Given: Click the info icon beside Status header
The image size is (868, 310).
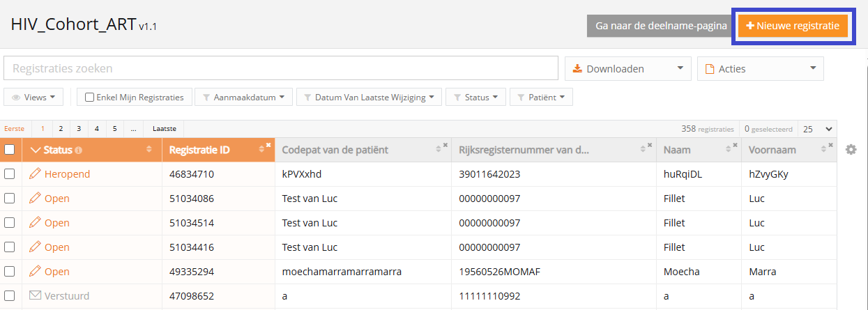Looking at the screenshot, I should (79, 150).
